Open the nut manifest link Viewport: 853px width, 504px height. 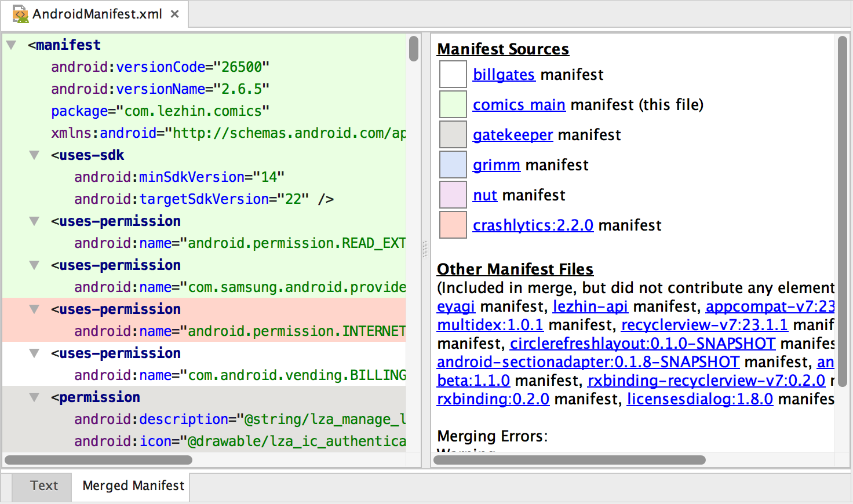485,195
